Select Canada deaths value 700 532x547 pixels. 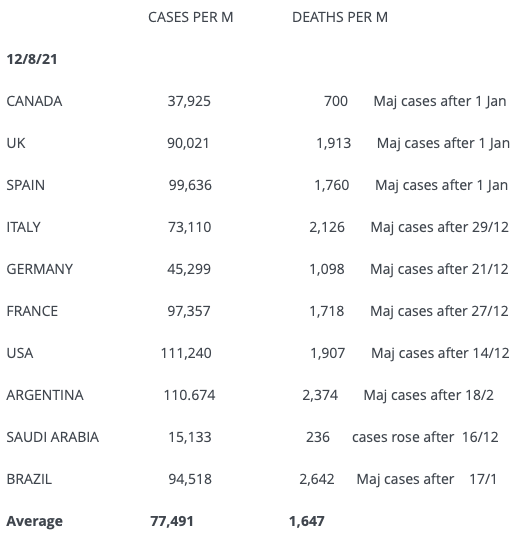click(x=336, y=101)
